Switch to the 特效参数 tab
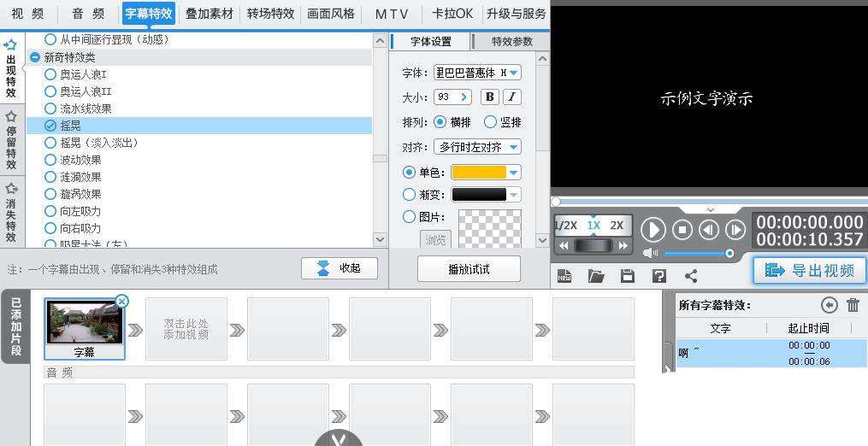 (x=511, y=42)
